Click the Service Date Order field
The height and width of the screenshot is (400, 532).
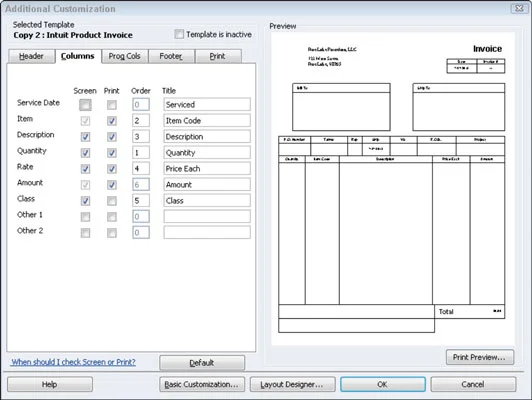click(x=141, y=104)
